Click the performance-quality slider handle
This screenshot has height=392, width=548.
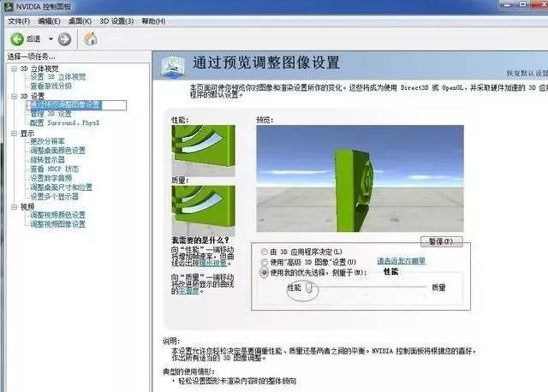point(309,288)
